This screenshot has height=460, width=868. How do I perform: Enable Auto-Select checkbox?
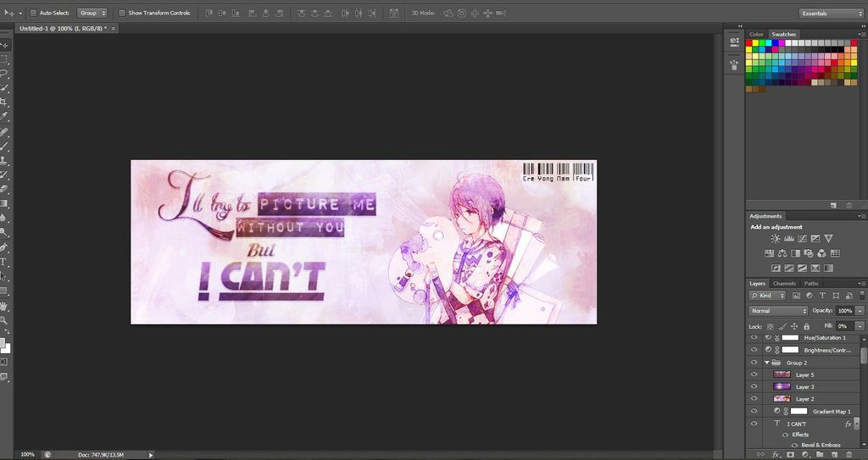pyautogui.click(x=33, y=13)
